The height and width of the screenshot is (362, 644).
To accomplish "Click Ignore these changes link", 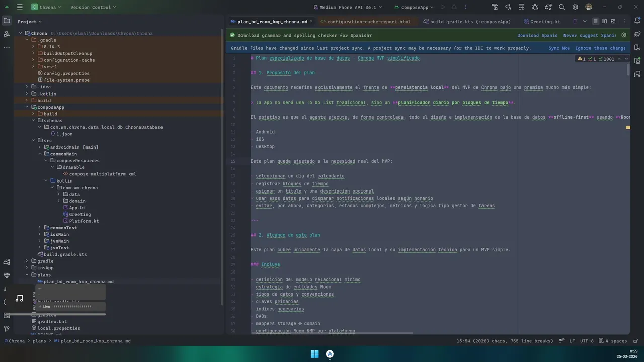I will (600, 48).
